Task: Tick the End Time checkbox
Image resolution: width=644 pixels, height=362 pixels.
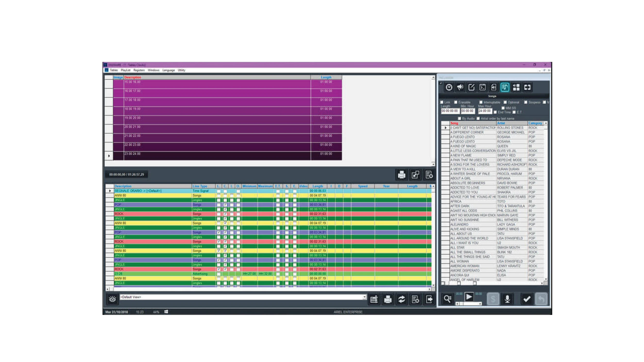Action: coord(495,112)
